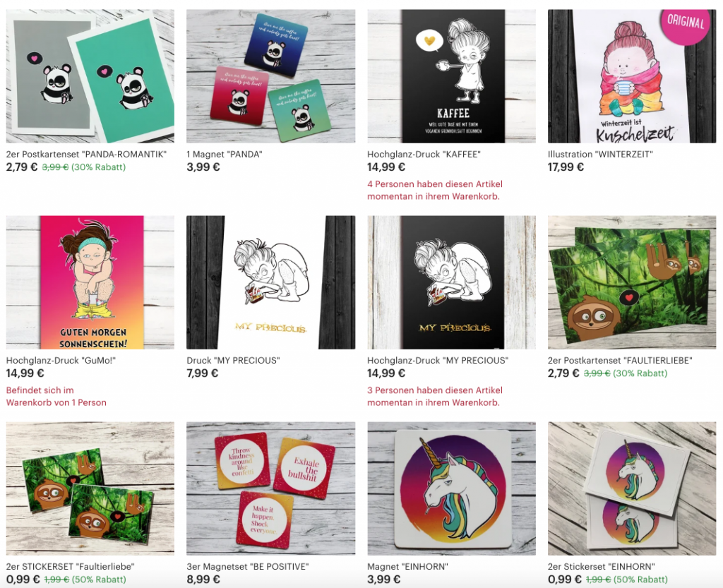The image size is (723, 588).
Task: Click the Druck "MY PRECIOUS" title
Action: pyautogui.click(x=233, y=361)
